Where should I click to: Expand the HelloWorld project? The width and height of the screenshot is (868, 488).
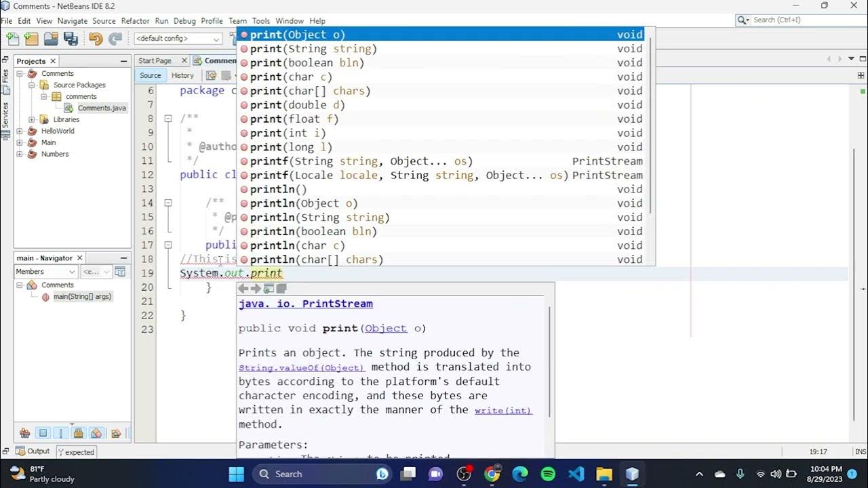point(20,131)
